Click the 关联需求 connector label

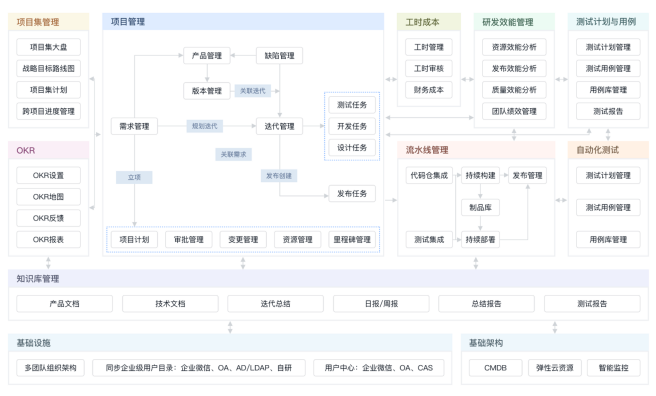pyautogui.click(x=233, y=154)
